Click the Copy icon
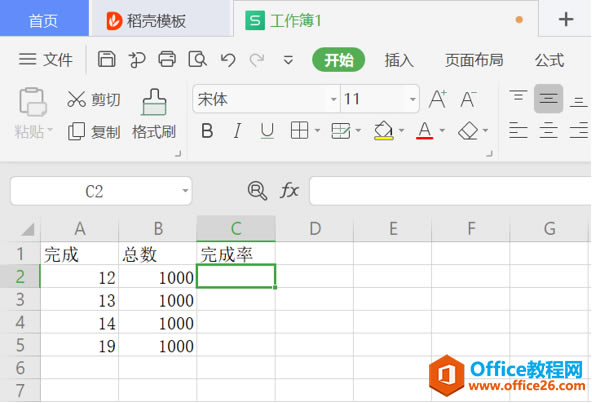 click(x=76, y=131)
